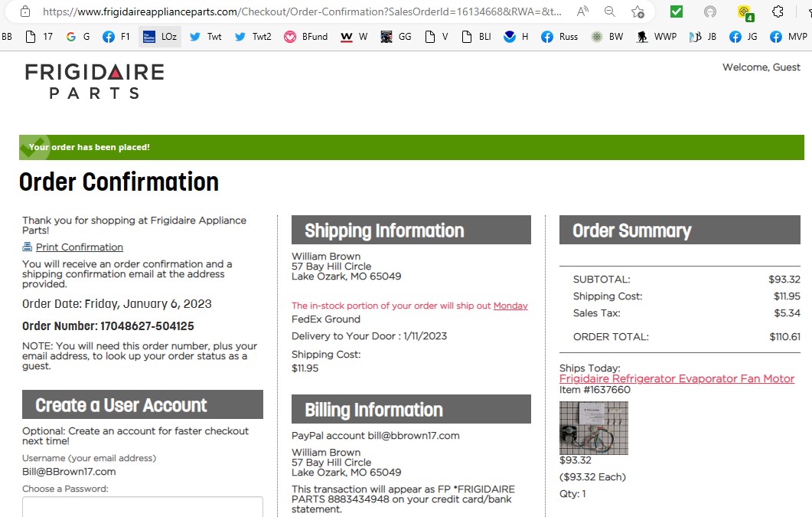
Task: Open the 'V' bookmark
Action: pyautogui.click(x=436, y=37)
